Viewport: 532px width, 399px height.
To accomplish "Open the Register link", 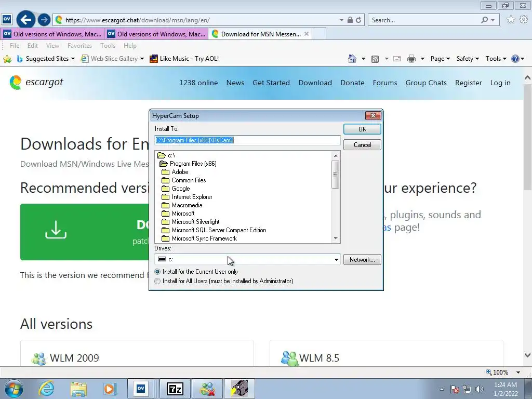I will point(469,83).
